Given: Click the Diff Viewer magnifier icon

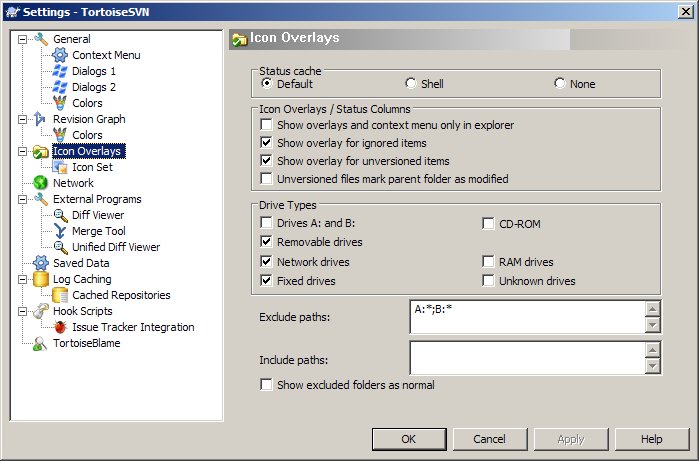Looking at the screenshot, I should (60, 215).
